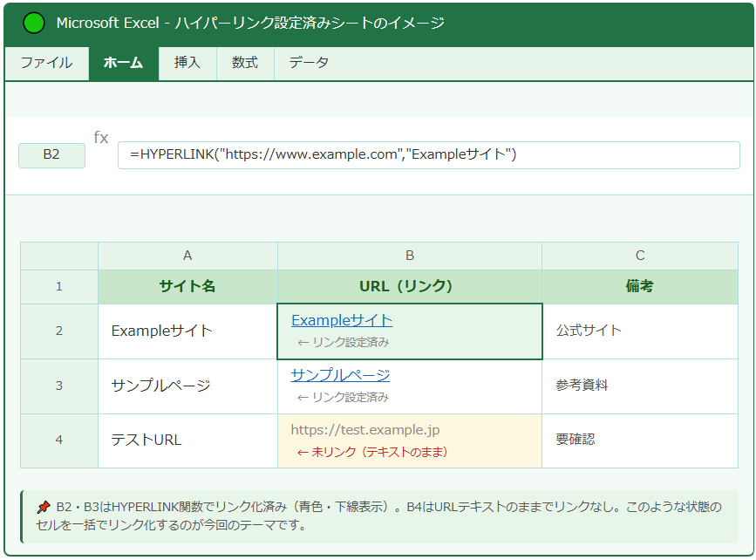Viewport: 756px width, 560px height.
Task: Click the HYPERLINK formula bar field
Action: 428,155
